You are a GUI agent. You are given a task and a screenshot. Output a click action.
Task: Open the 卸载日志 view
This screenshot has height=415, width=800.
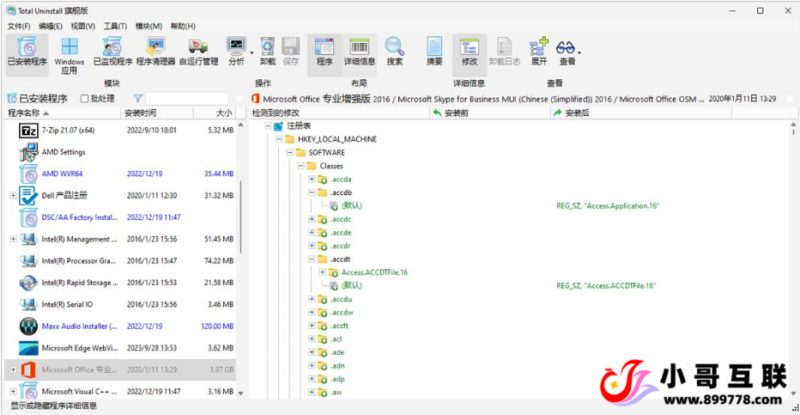pyautogui.click(x=504, y=52)
